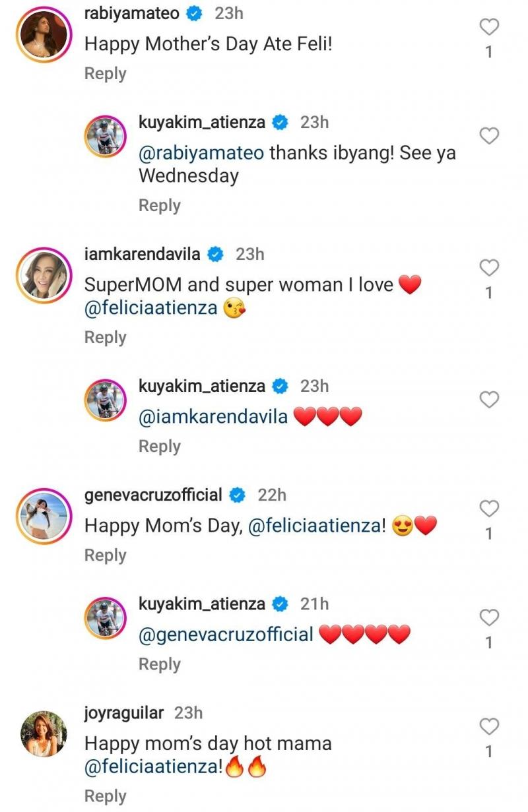Image resolution: width=528 pixels, height=812 pixels.
Task: Like kuyakim_atienza's reply to genevacruzofficial
Action: coord(488,617)
